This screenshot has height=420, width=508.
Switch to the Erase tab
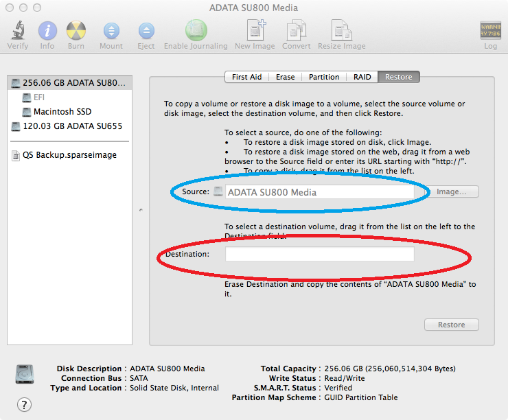pyautogui.click(x=285, y=77)
